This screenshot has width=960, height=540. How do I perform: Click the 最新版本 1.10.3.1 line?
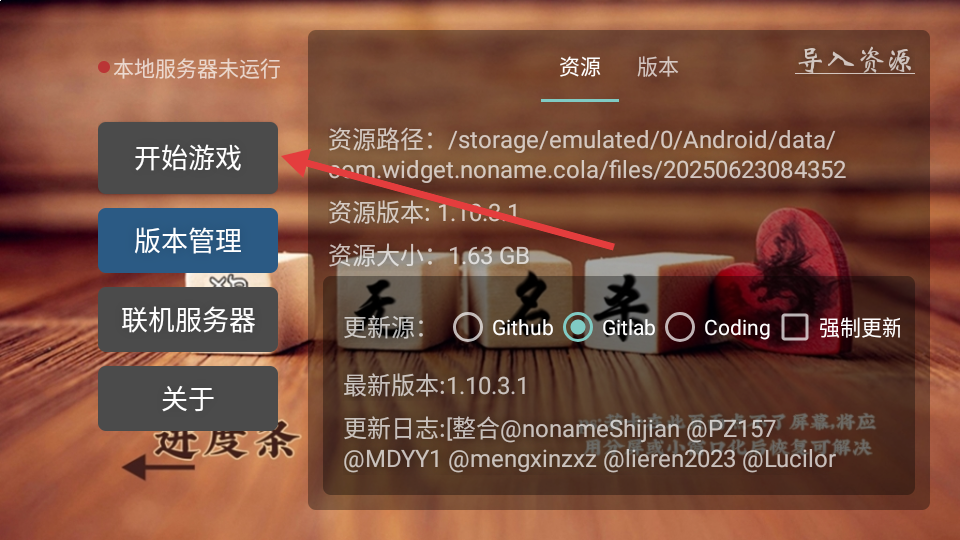click(435, 386)
